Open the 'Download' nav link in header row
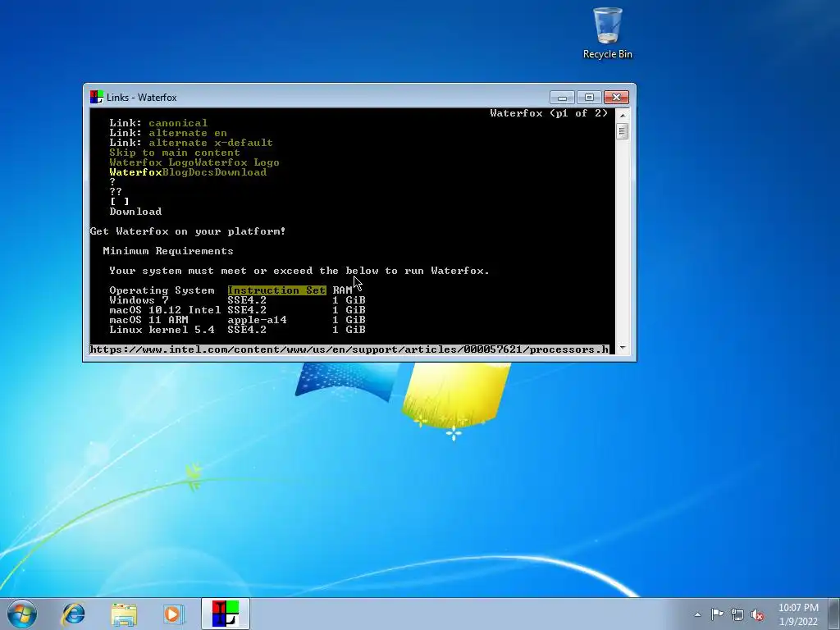This screenshot has height=630, width=840. coord(240,172)
